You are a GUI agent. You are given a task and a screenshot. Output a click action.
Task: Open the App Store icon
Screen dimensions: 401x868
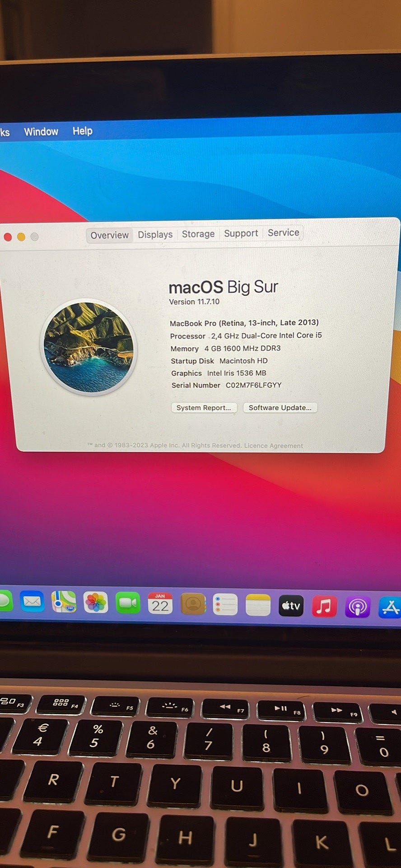pyautogui.click(x=390, y=608)
